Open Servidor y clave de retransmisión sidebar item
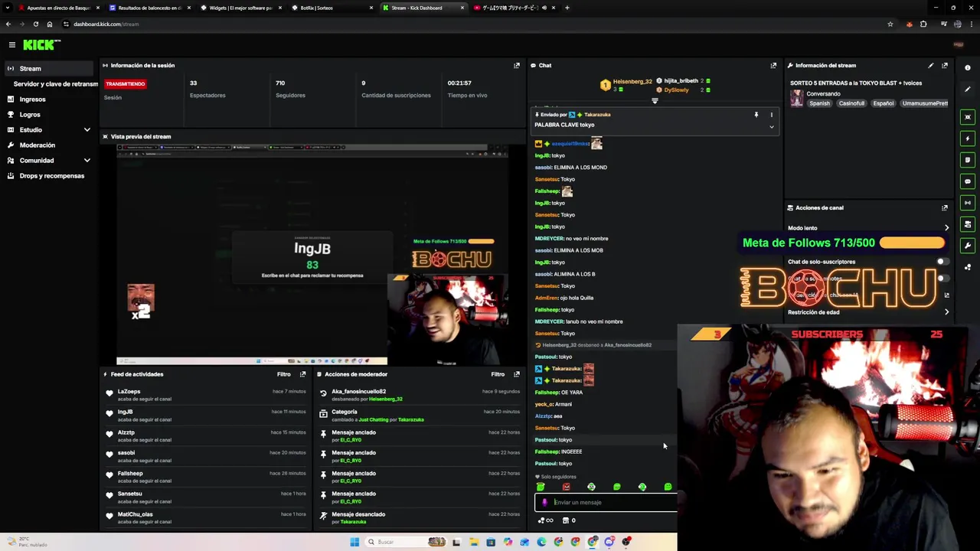This screenshot has height=551, width=980. tap(55, 84)
